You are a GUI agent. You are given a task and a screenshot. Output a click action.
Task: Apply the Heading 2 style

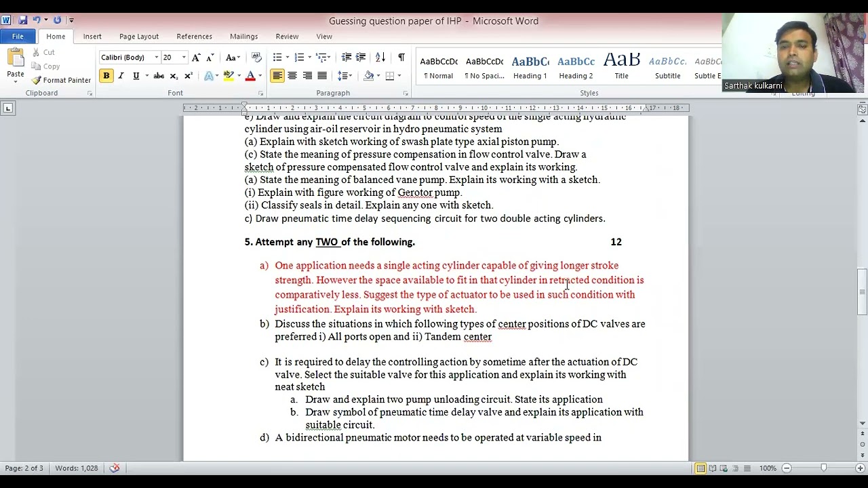[576, 67]
